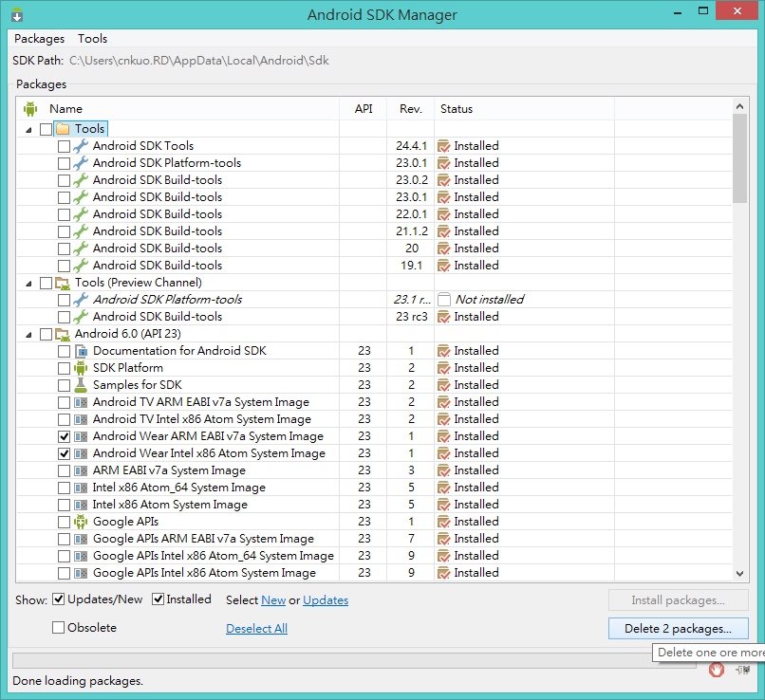Click Delete 2 packages button
Image resolution: width=765 pixels, height=700 pixels.
[x=679, y=628]
